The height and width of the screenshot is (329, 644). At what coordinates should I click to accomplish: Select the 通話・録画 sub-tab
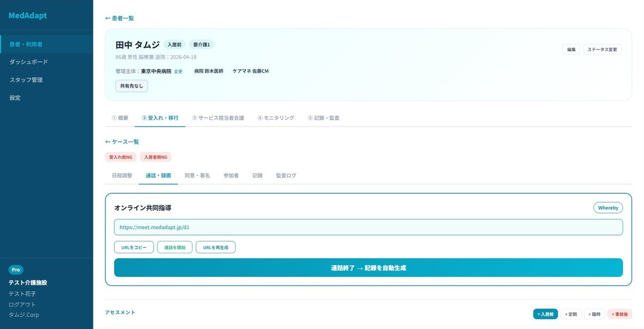point(158,176)
